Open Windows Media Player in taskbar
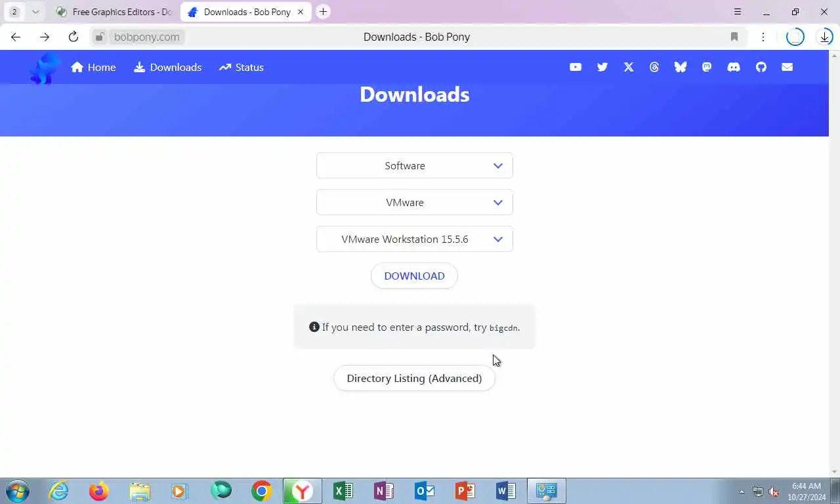 pyautogui.click(x=179, y=491)
